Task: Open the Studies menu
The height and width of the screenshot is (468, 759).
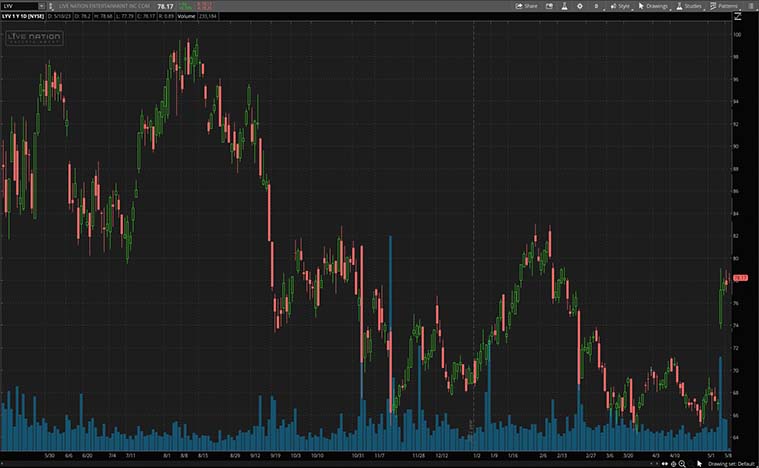Action: [689, 6]
